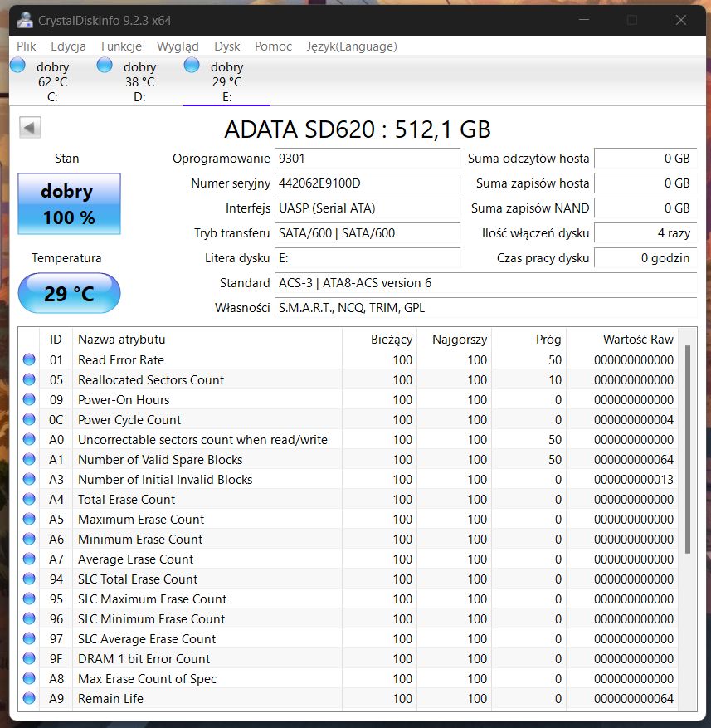Screen dimensions: 711x728
Task: Click status dot for Power Cycle Count
Action: (x=29, y=420)
